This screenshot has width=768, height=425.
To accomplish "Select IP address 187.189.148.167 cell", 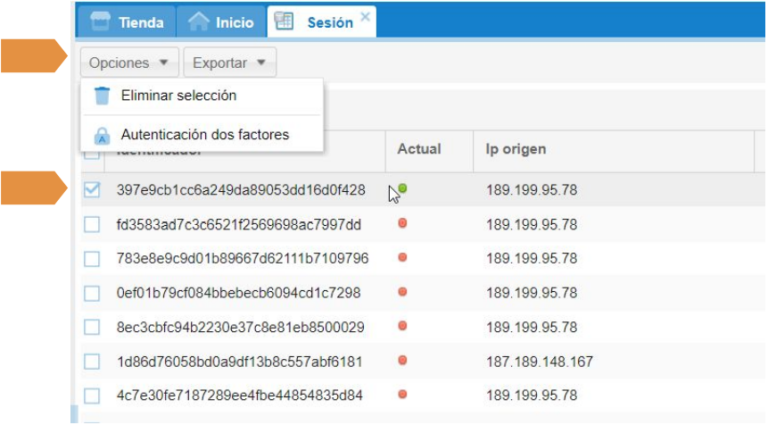I will [x=540, y=361].
